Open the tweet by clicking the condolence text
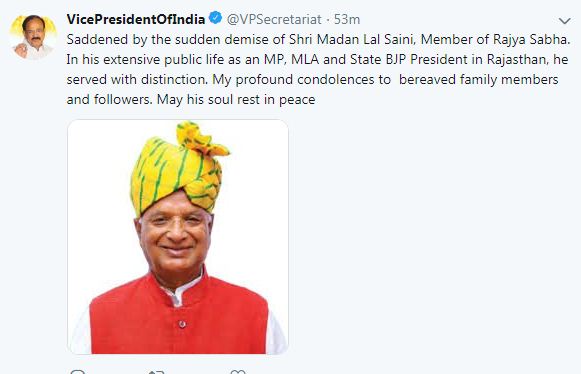Viewport: 581px width, 374px height. tap(318, 70)
